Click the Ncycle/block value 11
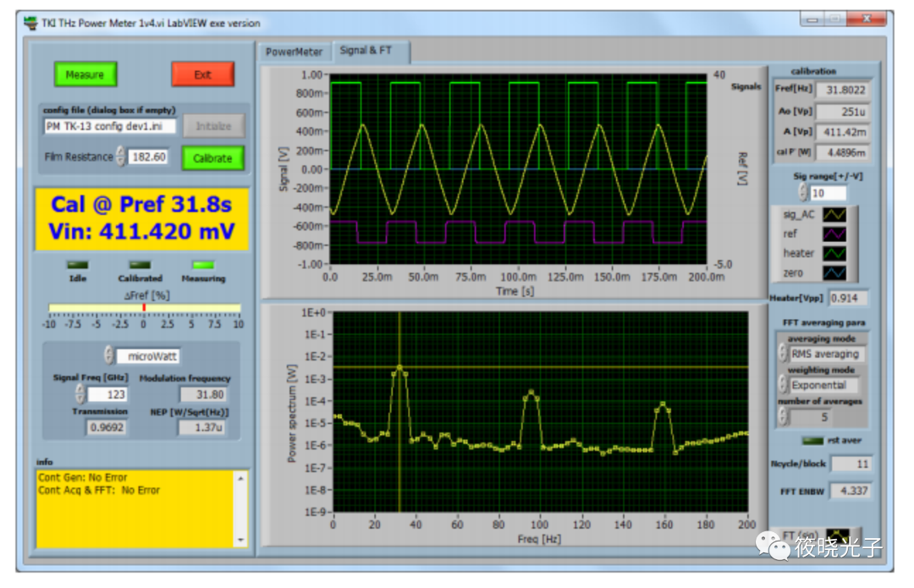 pyautogui.click(x=851, y=464)
